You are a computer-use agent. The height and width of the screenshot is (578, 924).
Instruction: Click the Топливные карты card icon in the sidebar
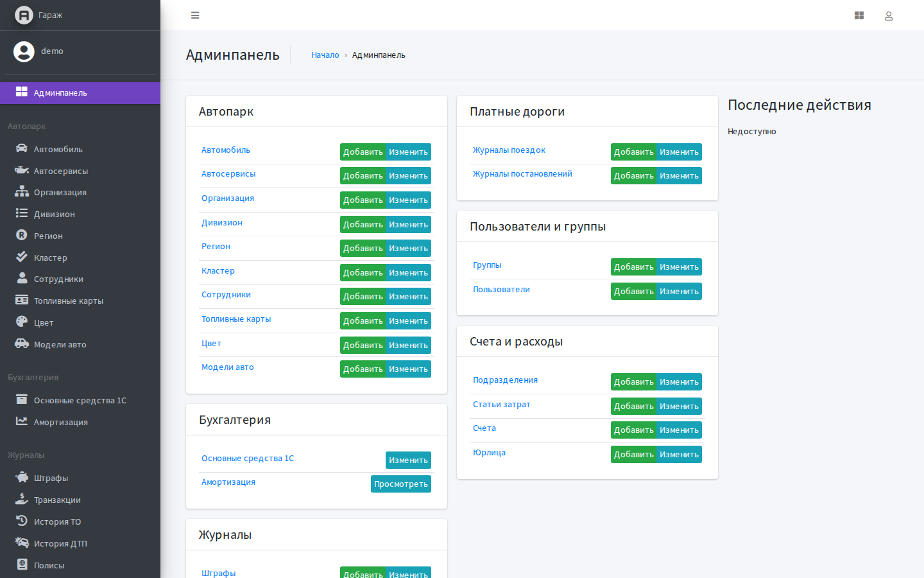coord(22,300)
